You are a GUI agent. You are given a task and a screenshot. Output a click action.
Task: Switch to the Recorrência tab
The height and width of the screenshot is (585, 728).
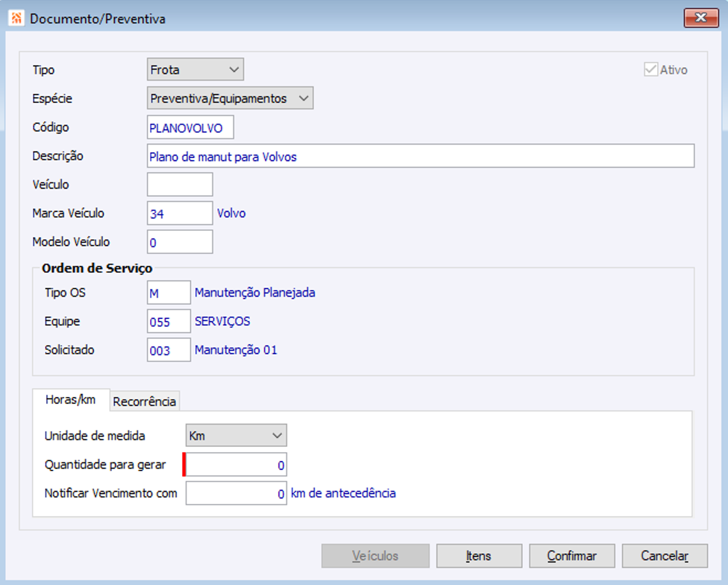point(144,402)
